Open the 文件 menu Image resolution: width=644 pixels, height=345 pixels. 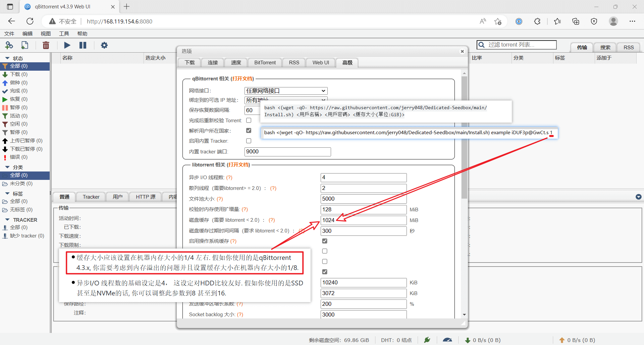(9, 33)
